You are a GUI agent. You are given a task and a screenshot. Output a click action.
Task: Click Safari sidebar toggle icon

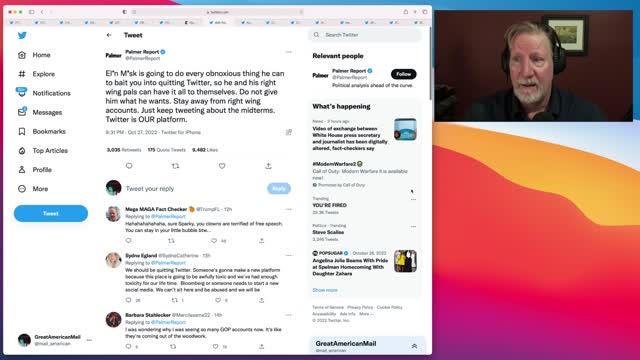click(31, 12)
